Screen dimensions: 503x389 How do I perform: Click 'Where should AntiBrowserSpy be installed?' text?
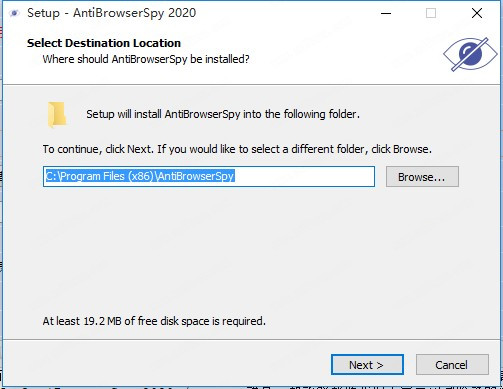(146, 59)
